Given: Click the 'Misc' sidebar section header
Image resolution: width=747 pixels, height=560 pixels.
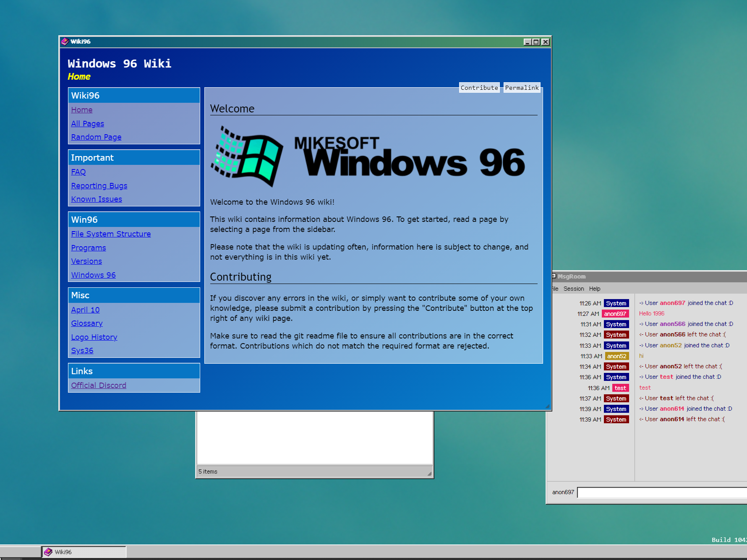Looking at the screenshot, I should point(134,295).
